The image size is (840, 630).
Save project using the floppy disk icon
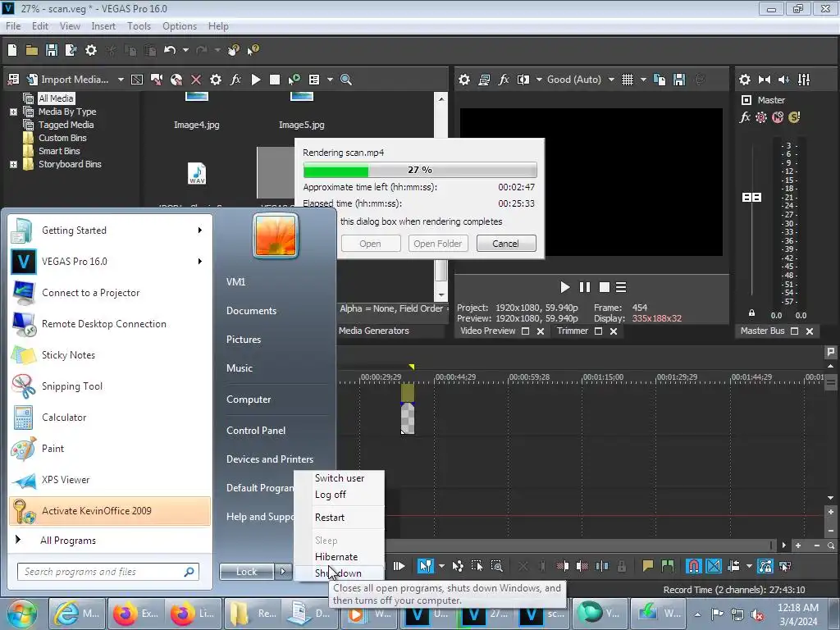(52, 50)
